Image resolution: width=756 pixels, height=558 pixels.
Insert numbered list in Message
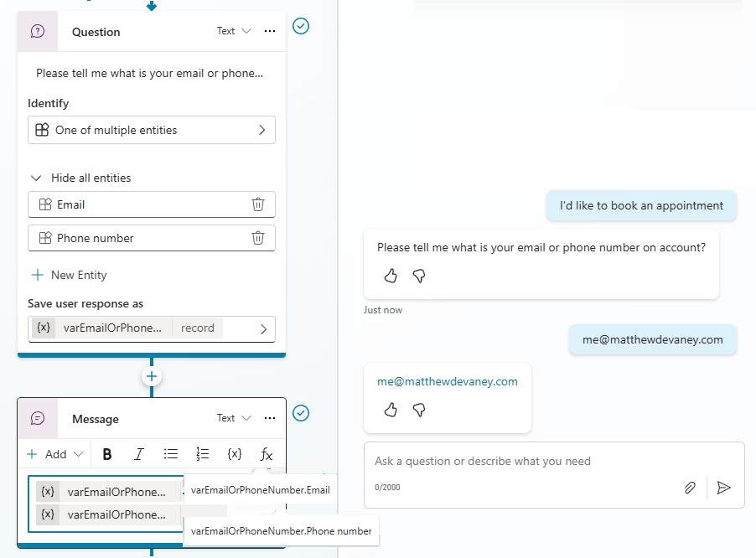pyautogui.click(x=202, y=454)
